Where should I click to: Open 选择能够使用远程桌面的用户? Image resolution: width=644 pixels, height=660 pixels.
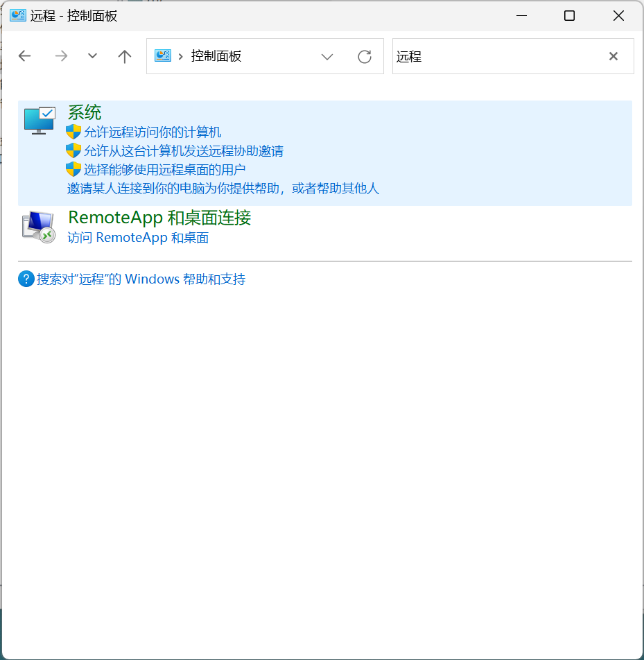coord(164,170)
